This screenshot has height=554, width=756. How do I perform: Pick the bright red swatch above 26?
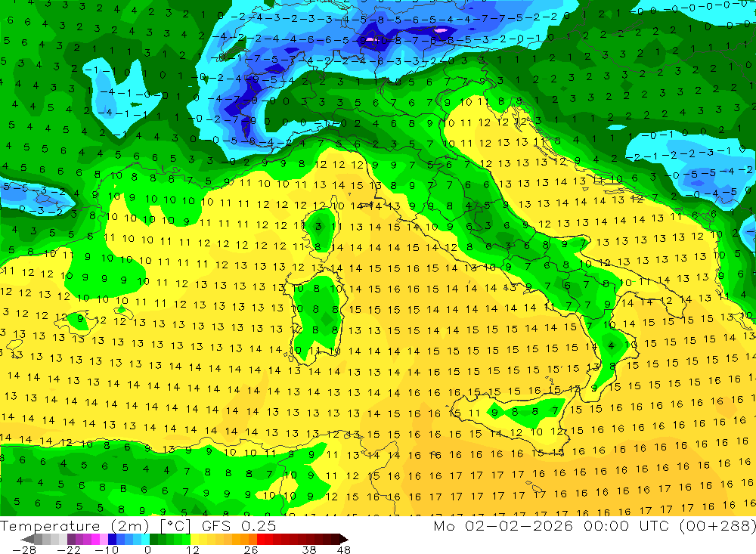[x=261, y=539]
